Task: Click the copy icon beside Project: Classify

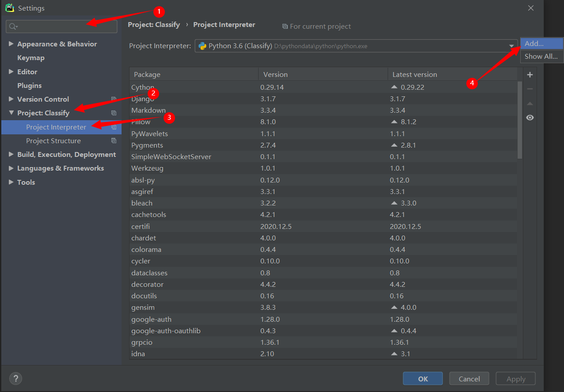Action: (114, 113)
